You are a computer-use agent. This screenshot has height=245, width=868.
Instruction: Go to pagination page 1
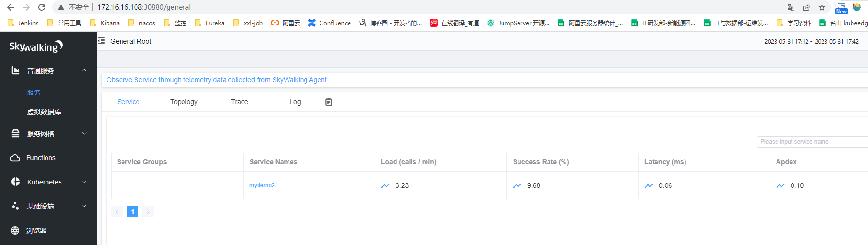point(133,212)
